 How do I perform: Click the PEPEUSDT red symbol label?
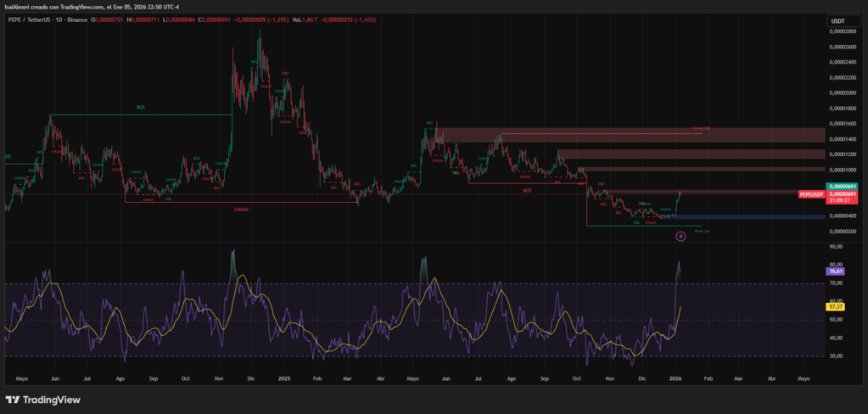812,194
